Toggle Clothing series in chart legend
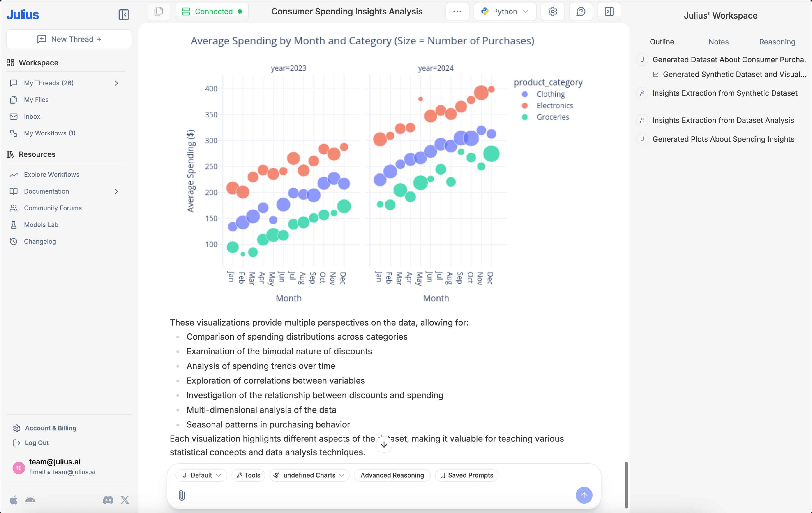The height and width of the screenshot is (513, 812). (550, 94)
